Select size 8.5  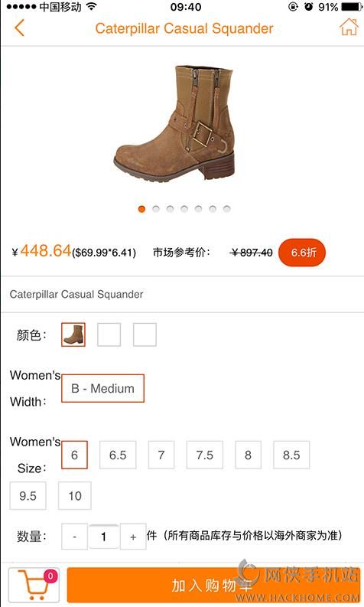pyautogui.click(x=291, y=455)
